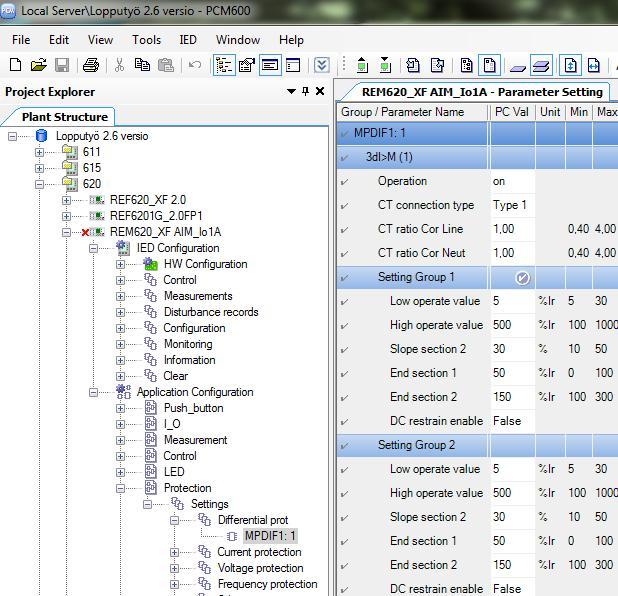Screen dimensions: 618x596
Task: Click the Open folder toolbar icon
Action: (x=39, y=65)
